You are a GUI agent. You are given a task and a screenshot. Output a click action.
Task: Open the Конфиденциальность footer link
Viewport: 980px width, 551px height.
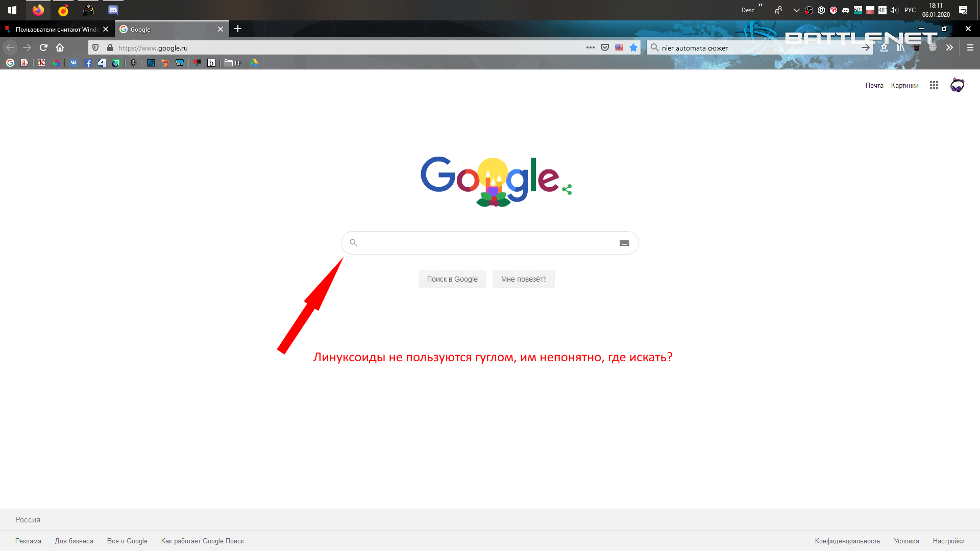point(847,541)
